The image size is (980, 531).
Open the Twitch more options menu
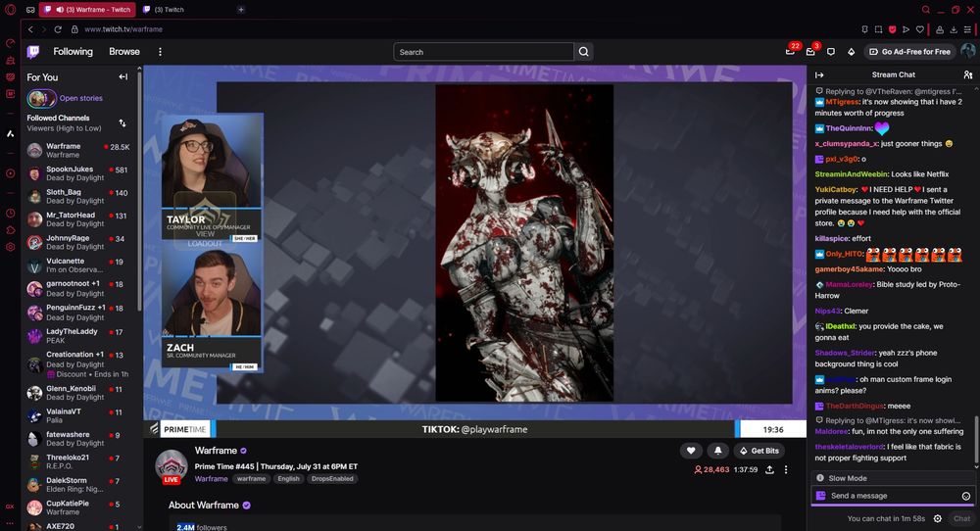160,52
